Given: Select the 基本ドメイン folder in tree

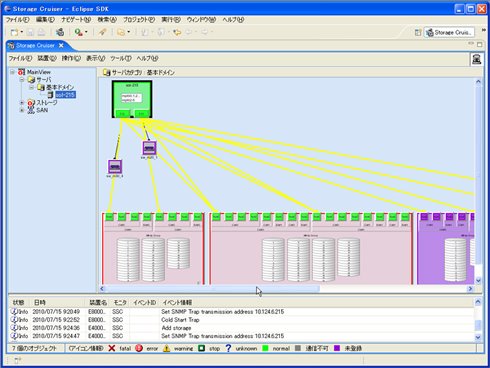Looking at the screenshot, I should tap(60, 87).
